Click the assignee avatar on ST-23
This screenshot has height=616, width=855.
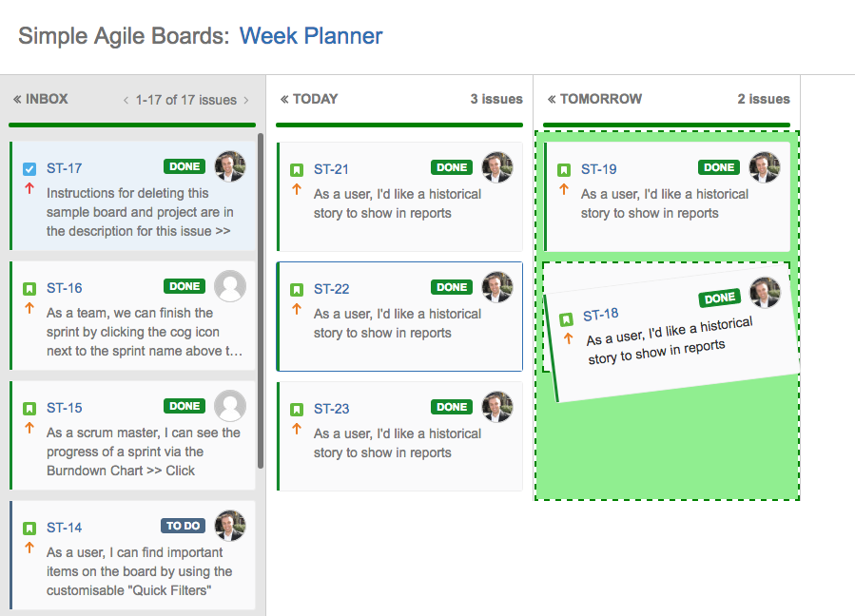(x=497, y=407)
